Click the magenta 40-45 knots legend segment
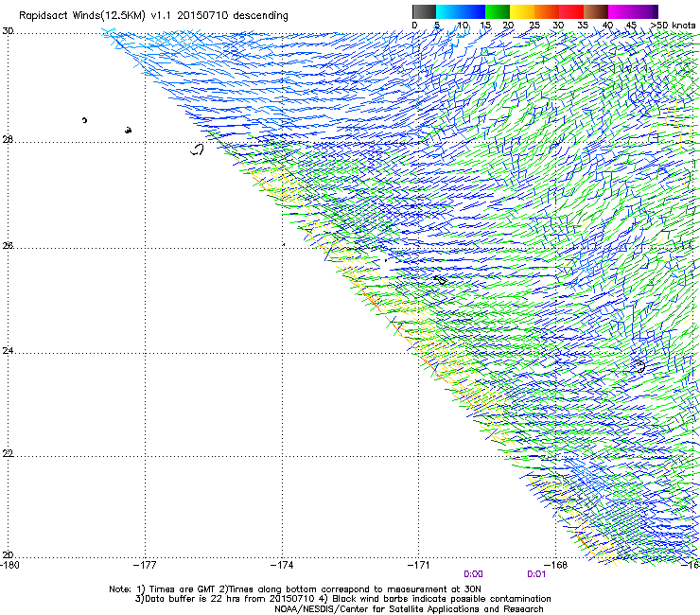Image resolution: width=700 pixels, height=615 pixels. pyautogui.click(x=621, y=11)
